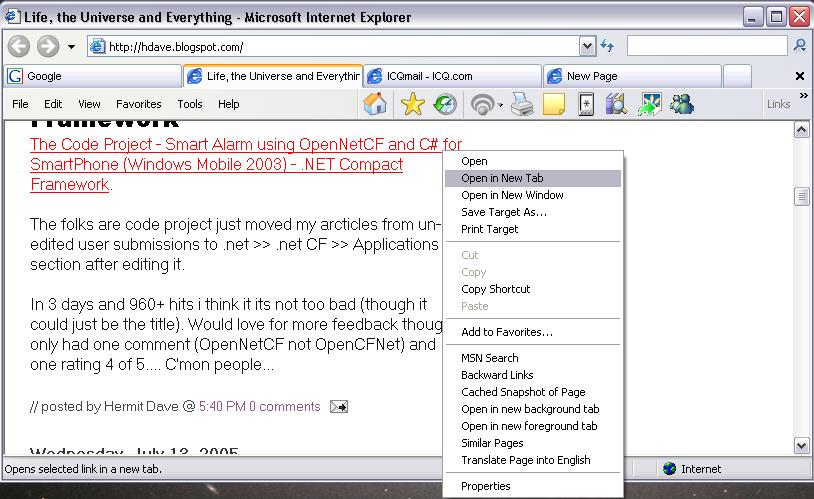Switch to the ICQmail - ICQ.com tab
The height and width of the screenshot is (499, 814).
(451, 76)
